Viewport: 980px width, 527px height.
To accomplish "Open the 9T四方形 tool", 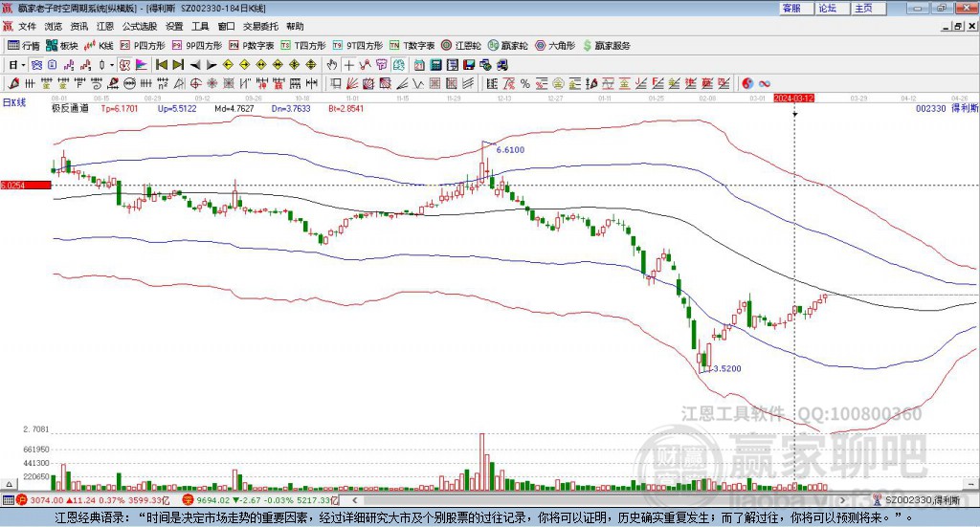I will (x=358, y=46).
